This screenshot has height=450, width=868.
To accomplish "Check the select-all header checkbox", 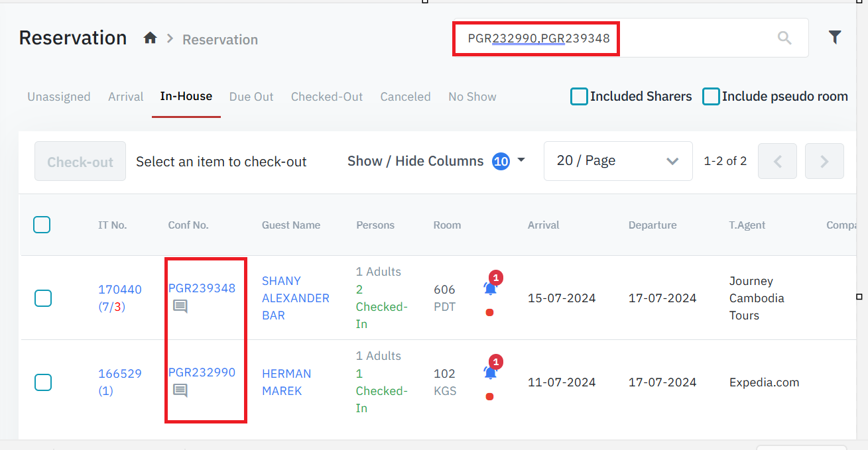I will (42, 225).
